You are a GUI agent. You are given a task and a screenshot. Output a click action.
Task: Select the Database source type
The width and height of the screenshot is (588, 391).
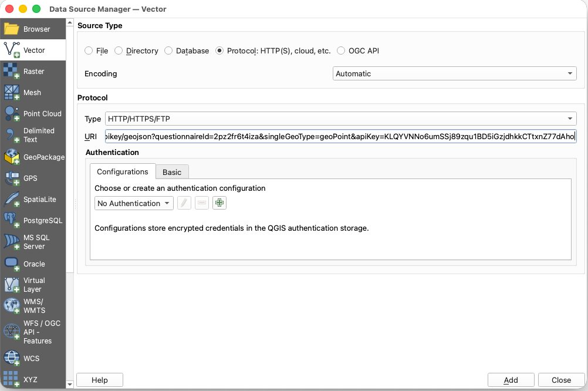point(187,50)
